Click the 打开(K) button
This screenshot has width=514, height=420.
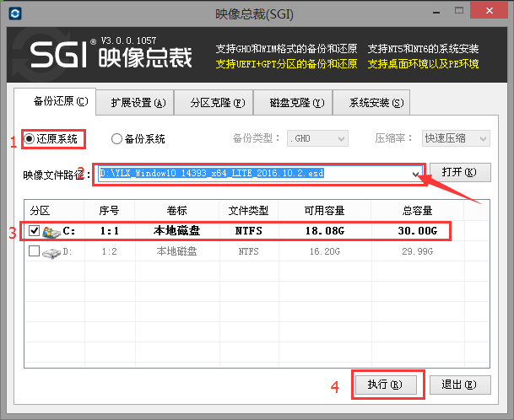tap(460, 172)
